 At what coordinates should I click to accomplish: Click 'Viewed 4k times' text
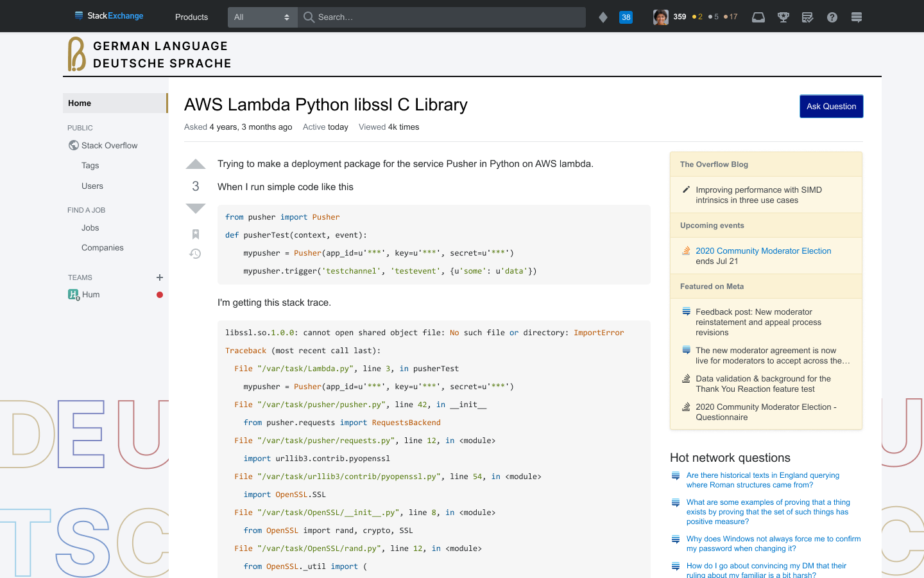389,127
